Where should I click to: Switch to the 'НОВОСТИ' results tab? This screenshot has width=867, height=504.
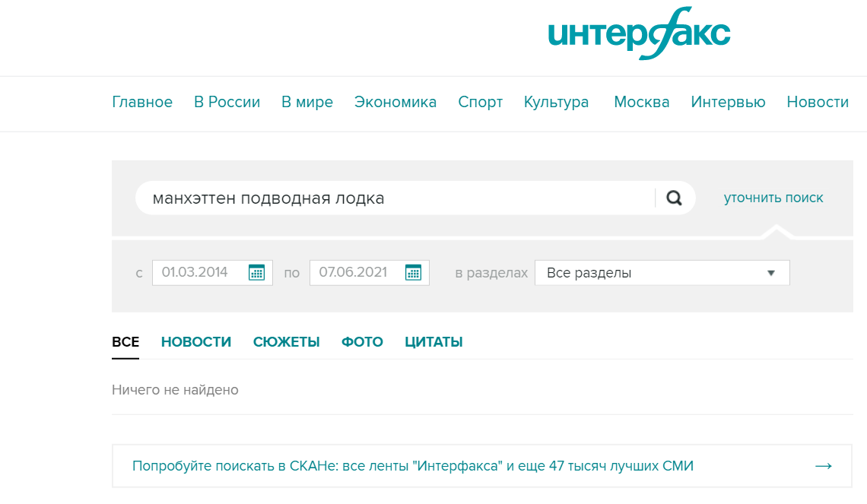[196, 342]
